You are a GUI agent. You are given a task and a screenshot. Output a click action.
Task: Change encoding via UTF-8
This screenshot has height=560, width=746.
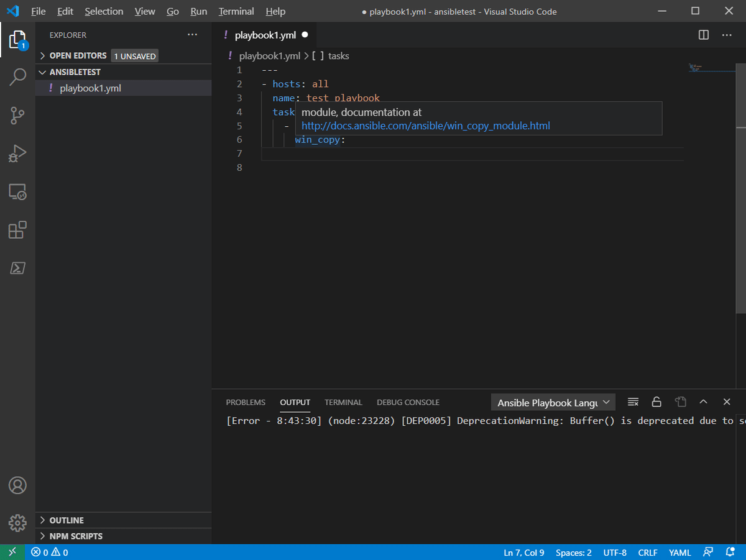point(615,552)
